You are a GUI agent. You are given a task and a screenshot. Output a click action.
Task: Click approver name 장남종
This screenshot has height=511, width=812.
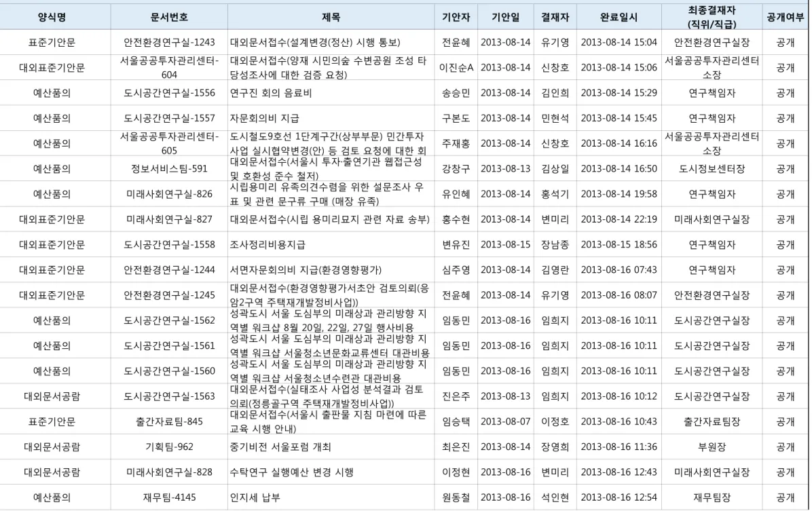pos(555,245)
